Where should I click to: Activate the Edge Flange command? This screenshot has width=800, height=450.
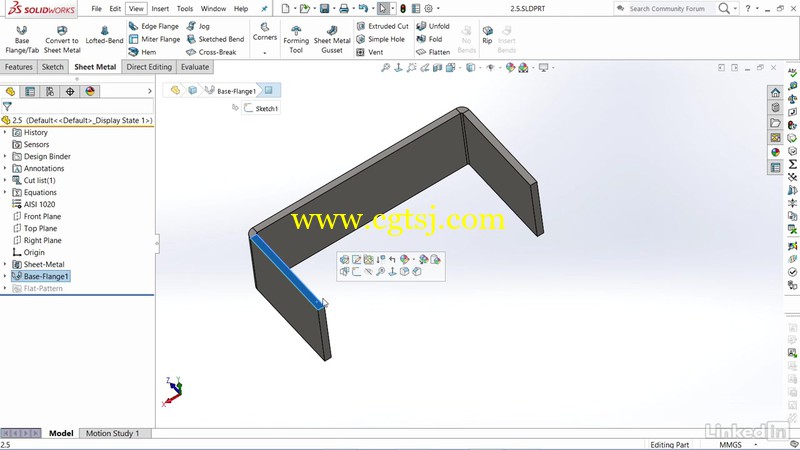click(x=154, y=26)
